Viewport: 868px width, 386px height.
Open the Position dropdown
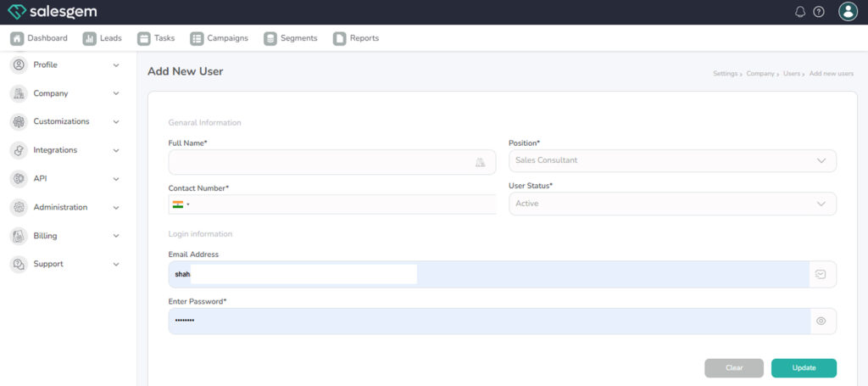(672, 160)
